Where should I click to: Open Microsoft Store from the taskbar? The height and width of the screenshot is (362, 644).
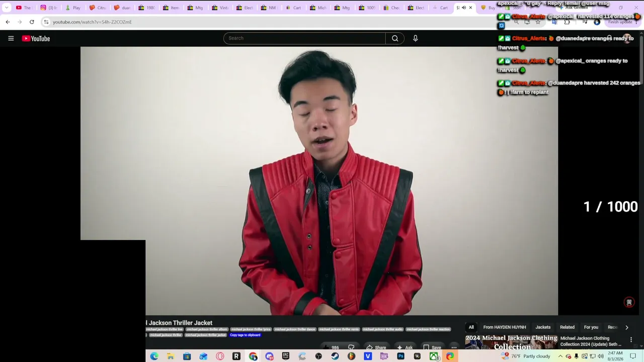(x=187, y=356)
